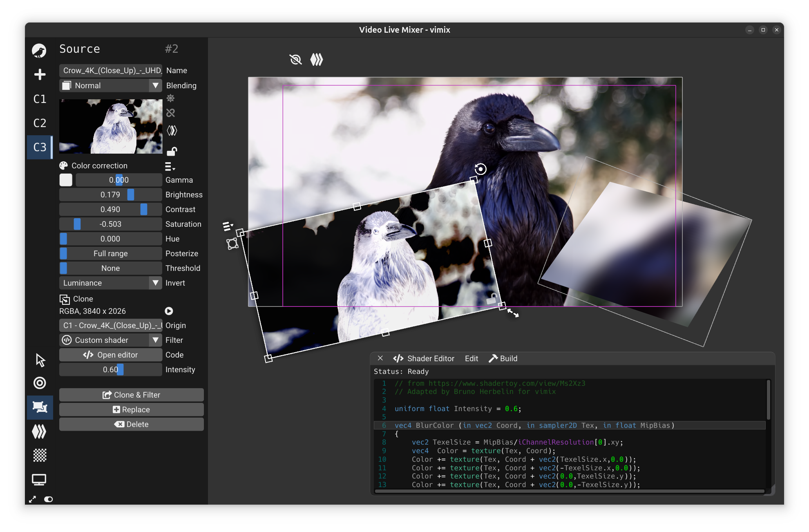This screenshot has width=809, height=532.
Task: Click the Brightness slider
Action: pyautogui.click(x=110, y=194)
